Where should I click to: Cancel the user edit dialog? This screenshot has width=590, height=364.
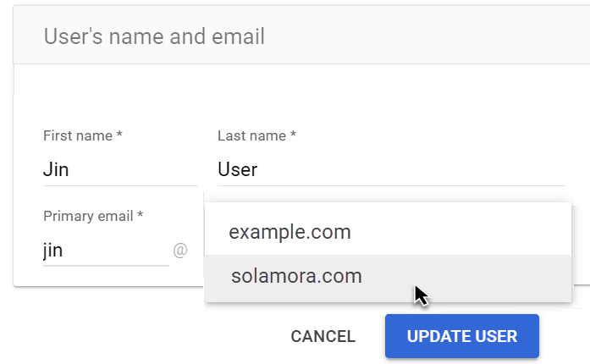pyautogui.click(x=323, y=336)
